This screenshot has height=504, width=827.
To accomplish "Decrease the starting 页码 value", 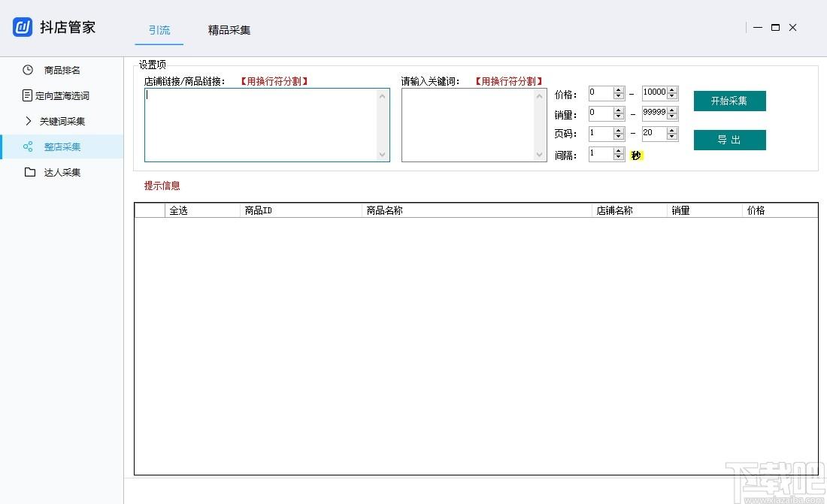I will 619,137.
